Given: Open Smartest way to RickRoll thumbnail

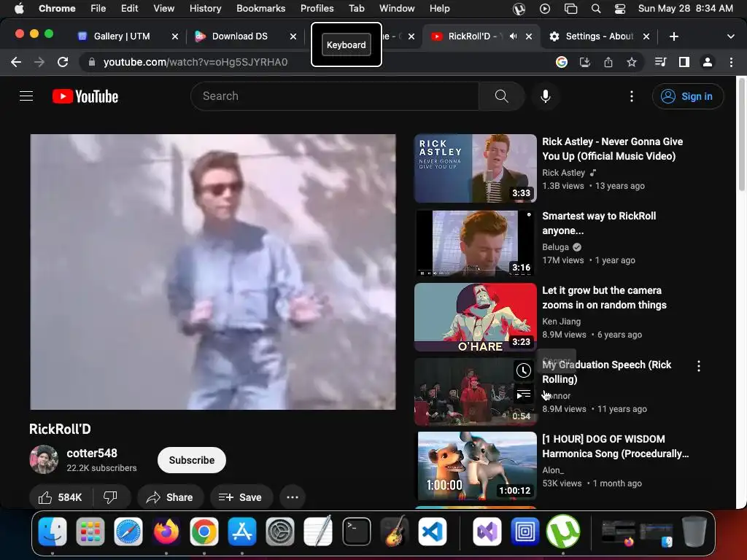Looking at the screenshot, I should [x=476, y=243].
